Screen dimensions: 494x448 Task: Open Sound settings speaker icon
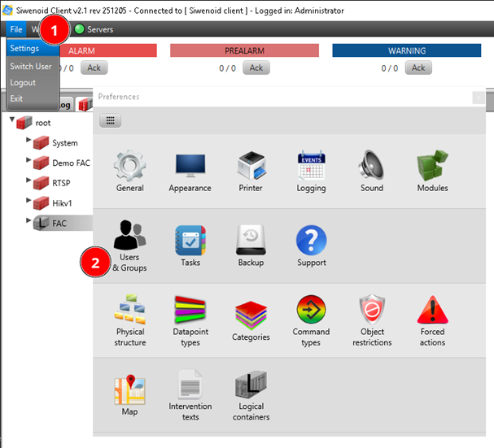pos(372,167)
